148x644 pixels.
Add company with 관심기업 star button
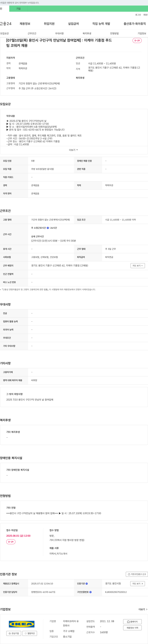(14, 633)
